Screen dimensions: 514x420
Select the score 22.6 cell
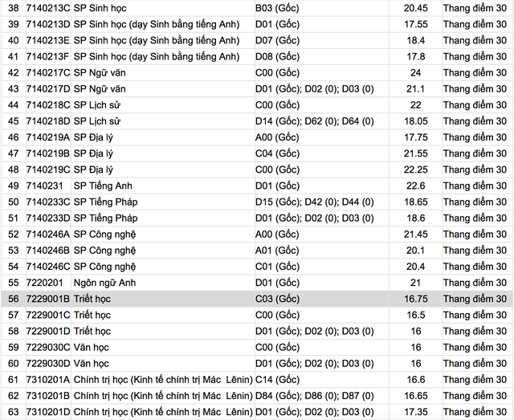coord(414,186)
